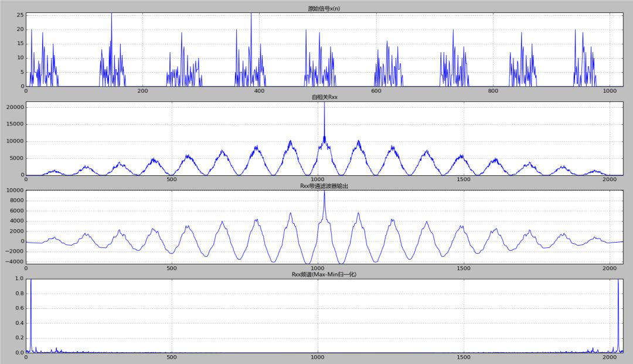This screenshot has width=633, height=364.
Task: Click y-axis label '8000' in the bandpass filter plot
Action: pos(17,200)
